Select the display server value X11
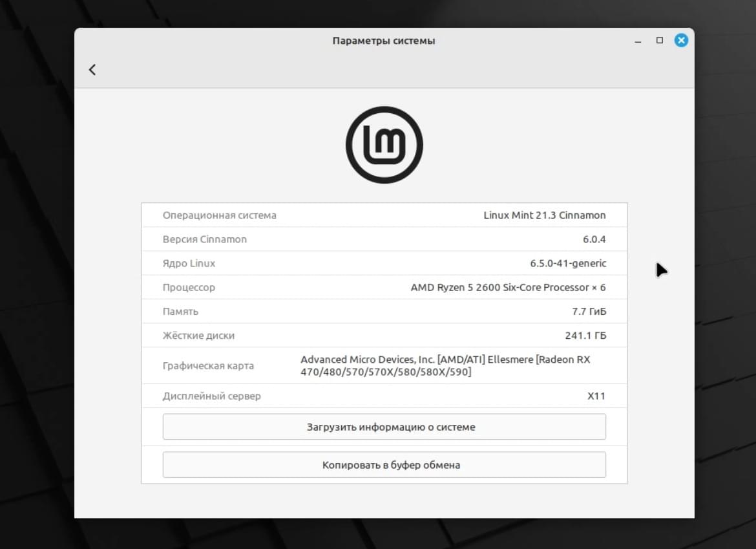The image size is (756, 549). tap(596, 396)
